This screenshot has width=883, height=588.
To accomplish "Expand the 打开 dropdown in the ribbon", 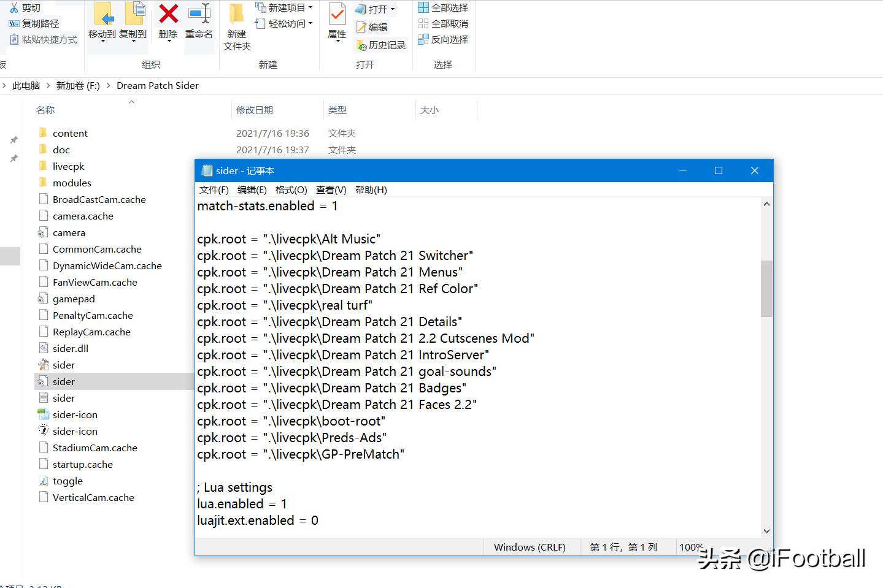I will coord(376,9).
